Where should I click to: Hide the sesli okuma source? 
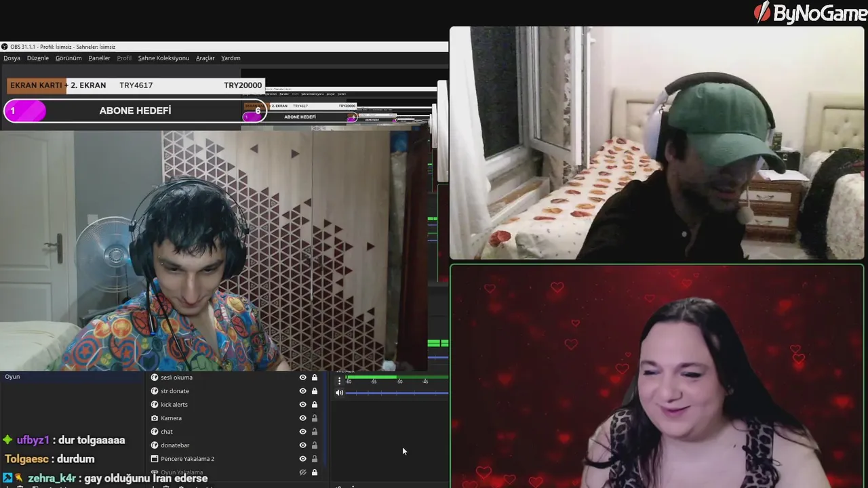coord(303,378)
